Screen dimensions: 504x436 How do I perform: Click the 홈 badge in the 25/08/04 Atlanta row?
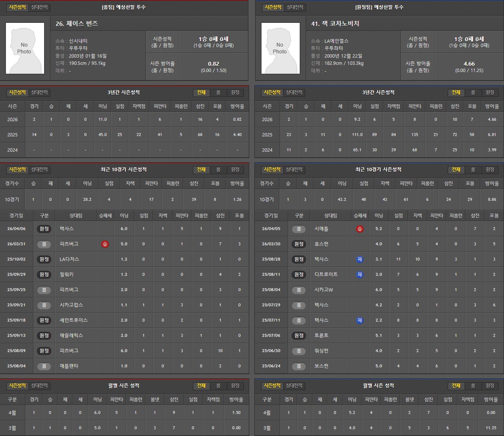44,366
